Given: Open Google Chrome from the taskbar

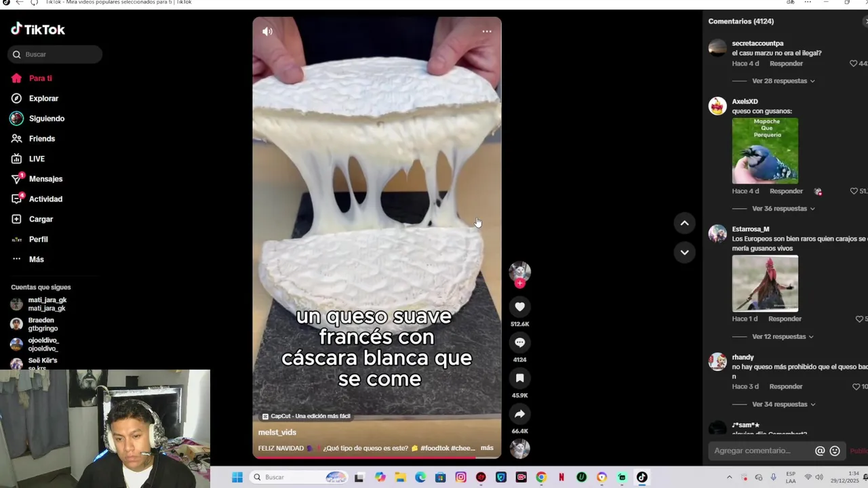Looking at the screenshot, I should pyautogui.click(x=541, y=477).
